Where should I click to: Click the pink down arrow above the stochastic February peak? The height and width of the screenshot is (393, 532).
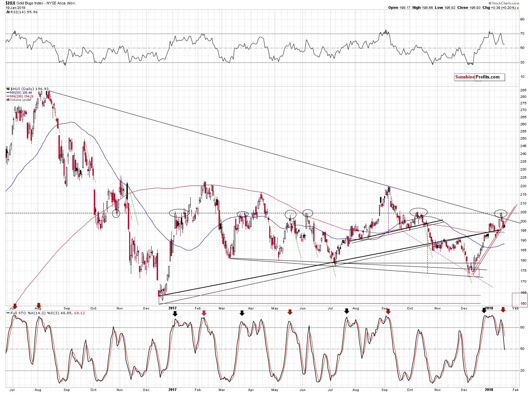[x=204, y=313]
